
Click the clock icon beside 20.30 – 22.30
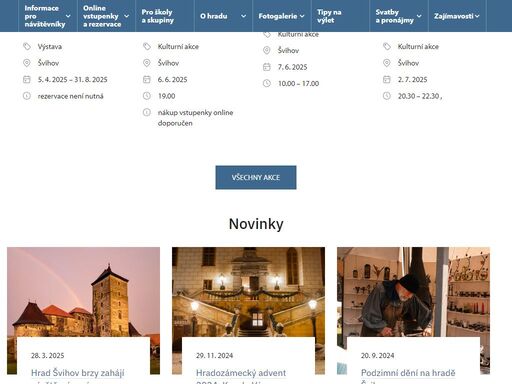pyautogui.click(x=387, y=96)
